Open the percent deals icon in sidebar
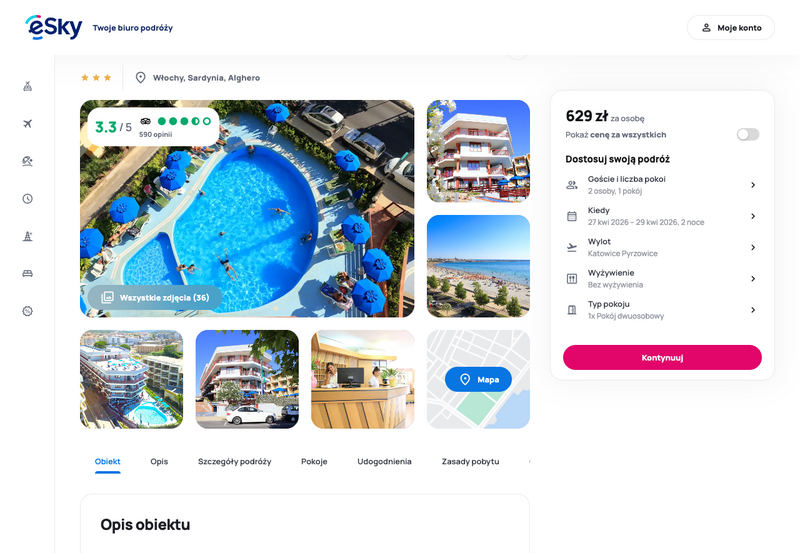 coord(28,311)
